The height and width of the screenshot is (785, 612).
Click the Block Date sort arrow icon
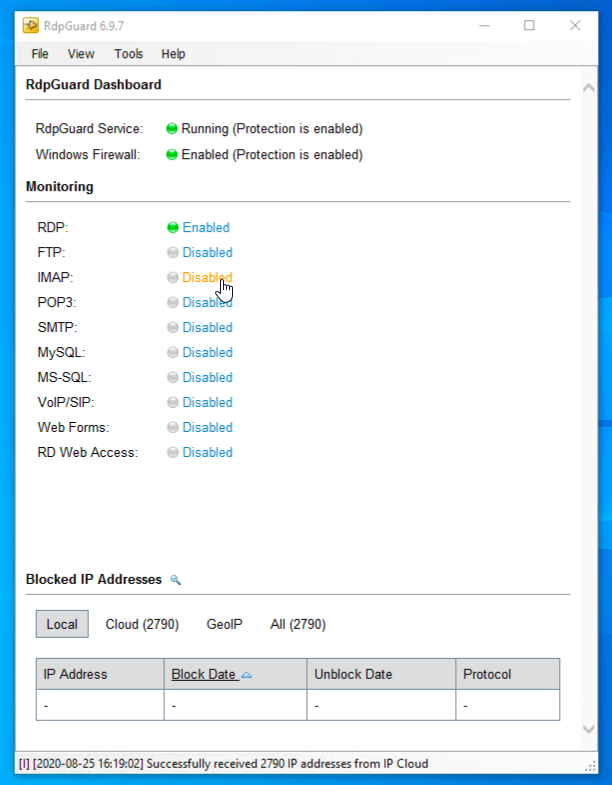point(247,675)
